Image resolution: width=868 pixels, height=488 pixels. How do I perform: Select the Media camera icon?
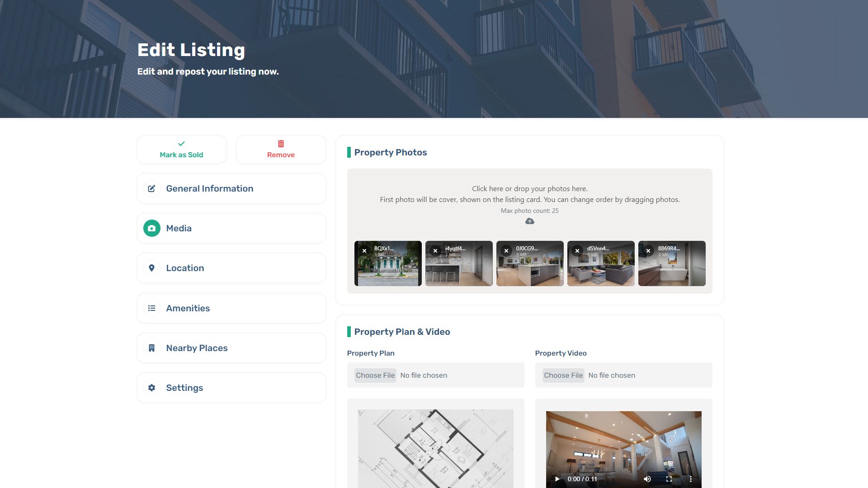coord(152,228)
